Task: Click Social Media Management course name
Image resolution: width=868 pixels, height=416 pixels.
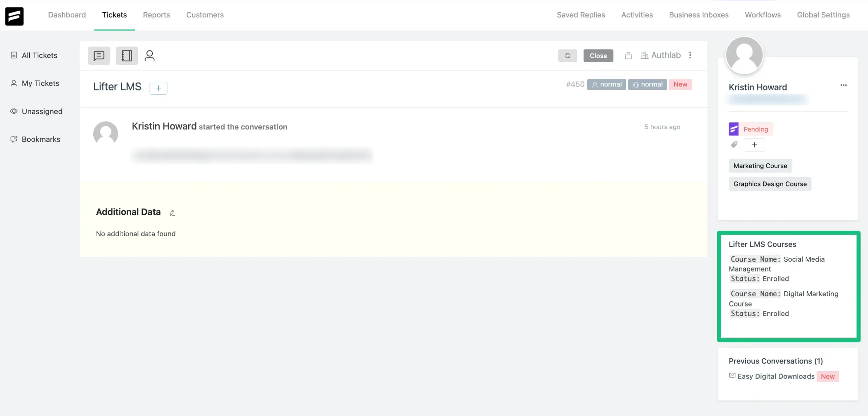Action: click(777, 264)
